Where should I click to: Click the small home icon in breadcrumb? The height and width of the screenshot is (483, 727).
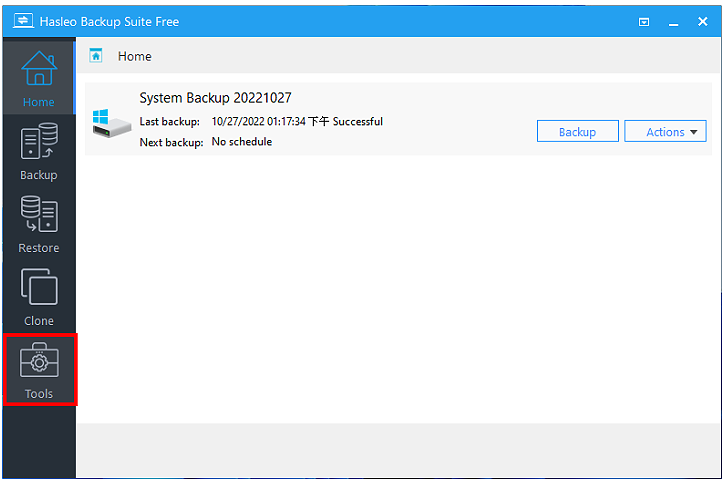pos(96,56)
